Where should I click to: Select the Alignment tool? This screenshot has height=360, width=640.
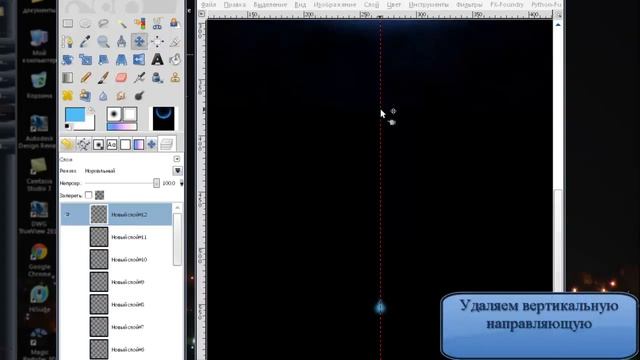(158, 41)
